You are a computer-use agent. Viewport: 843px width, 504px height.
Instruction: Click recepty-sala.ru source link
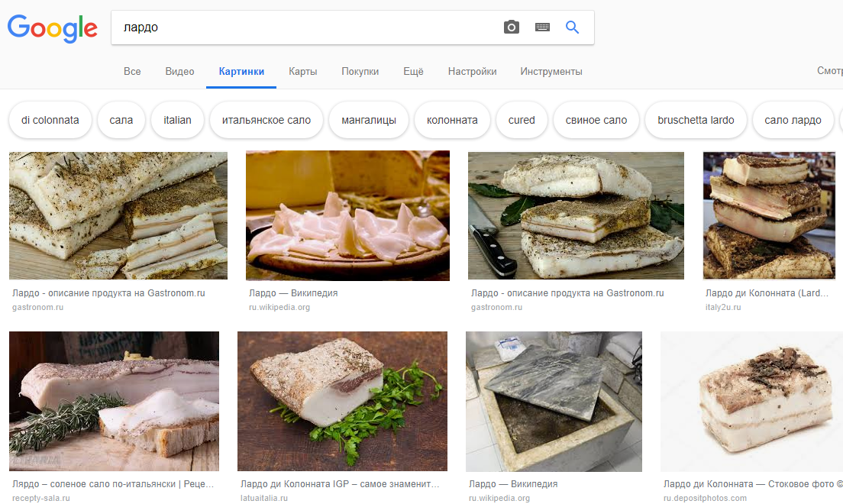41,498
